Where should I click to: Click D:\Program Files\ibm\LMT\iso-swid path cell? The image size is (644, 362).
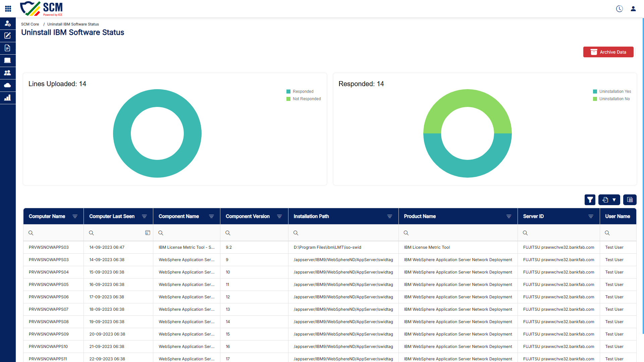click(x=343, y=247)
